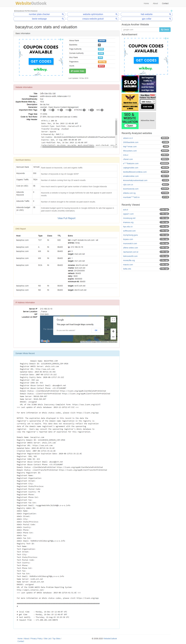Open the $1.00 Backlinks ad thumbnail
Viewport: 186px width, 644px height.
click(130, 84)
